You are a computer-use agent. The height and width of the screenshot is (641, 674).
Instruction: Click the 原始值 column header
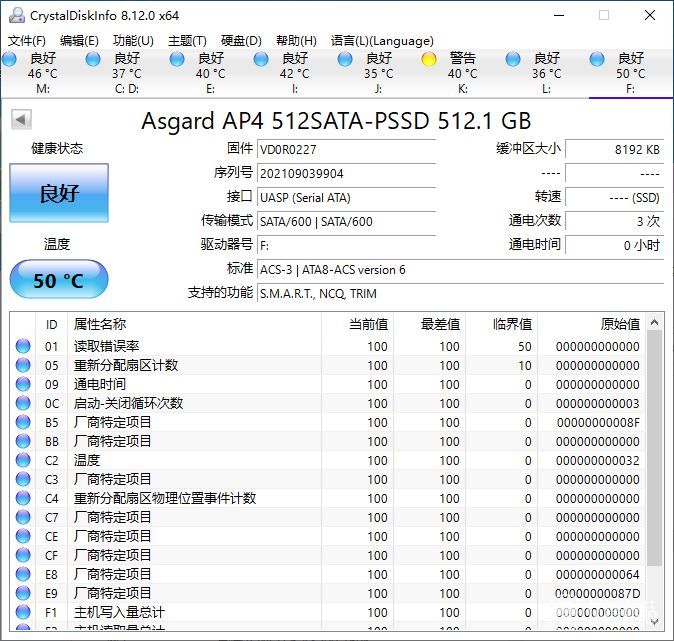[591, 324]
